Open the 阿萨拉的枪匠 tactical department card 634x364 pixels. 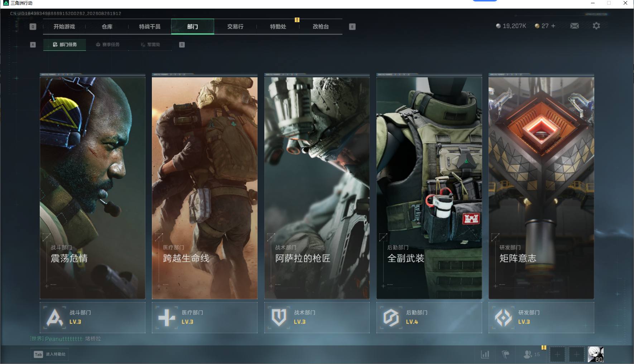point(317,188)
